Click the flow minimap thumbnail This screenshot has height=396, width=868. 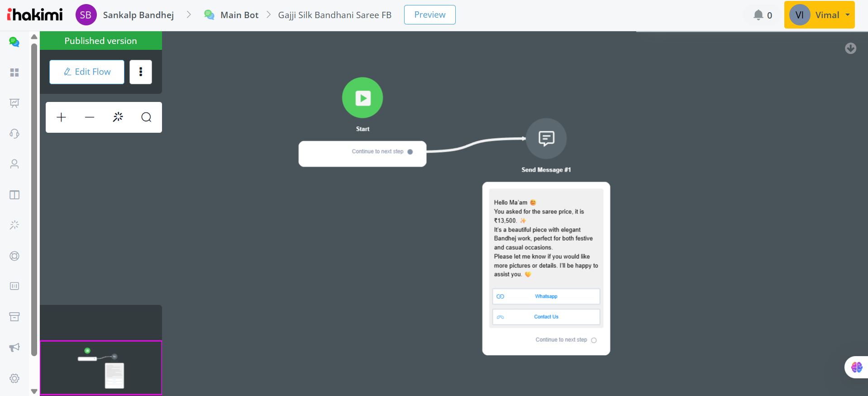(101, 367)
